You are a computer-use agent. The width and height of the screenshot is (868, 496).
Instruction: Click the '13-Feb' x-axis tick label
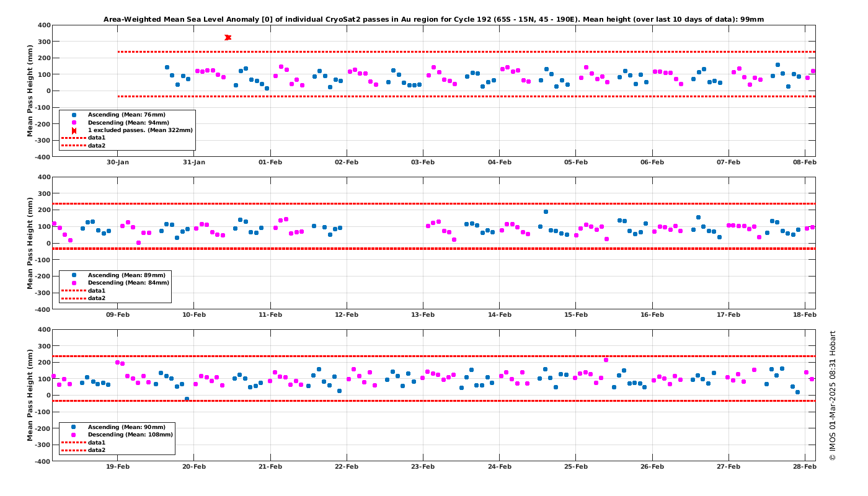(x=423, y=315)
